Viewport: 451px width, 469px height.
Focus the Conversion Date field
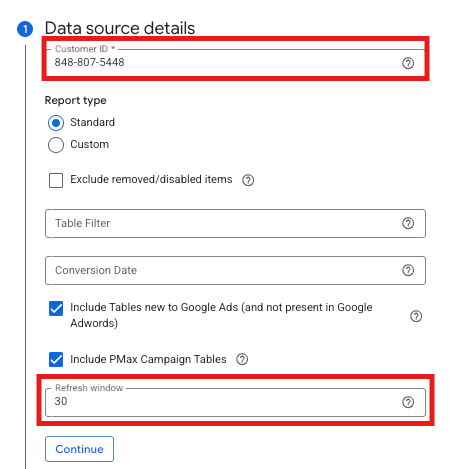(235, 270)
